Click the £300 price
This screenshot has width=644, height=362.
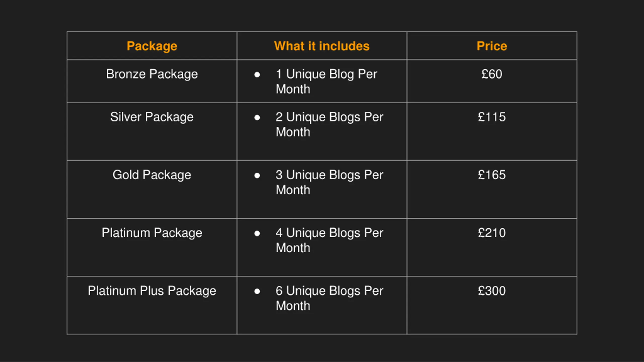(x=492, y=291)
